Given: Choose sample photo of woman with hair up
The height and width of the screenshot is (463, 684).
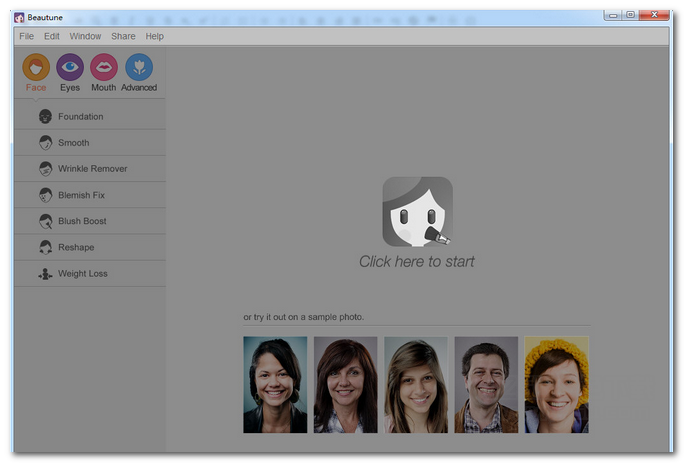Looking at the screenshot, I should (x=275, y=384).
